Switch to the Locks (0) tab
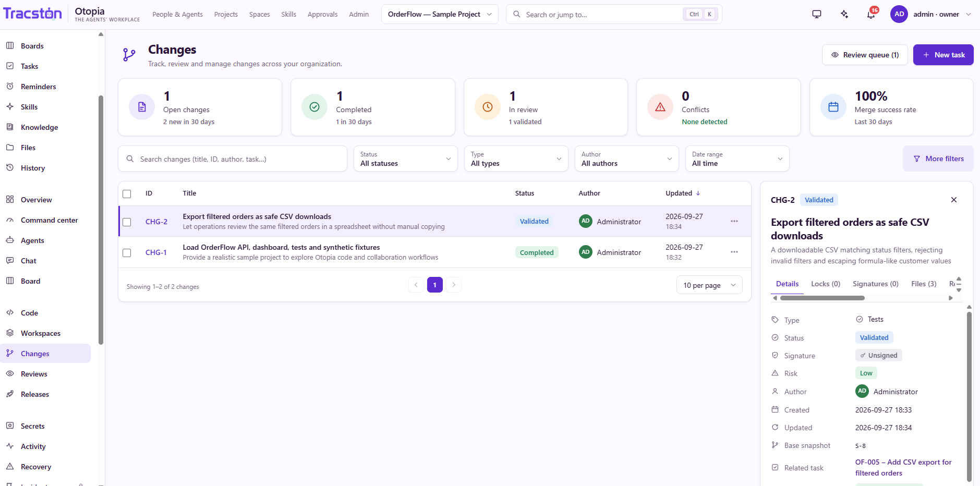Image resolution: width=980 pixels, height=486 pixels. (826, 284)
